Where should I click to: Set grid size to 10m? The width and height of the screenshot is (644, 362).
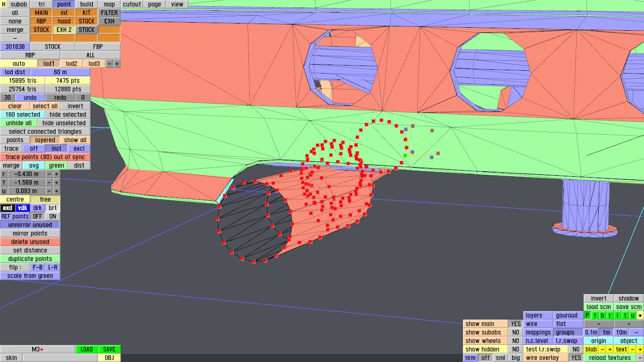pos(621,332)
